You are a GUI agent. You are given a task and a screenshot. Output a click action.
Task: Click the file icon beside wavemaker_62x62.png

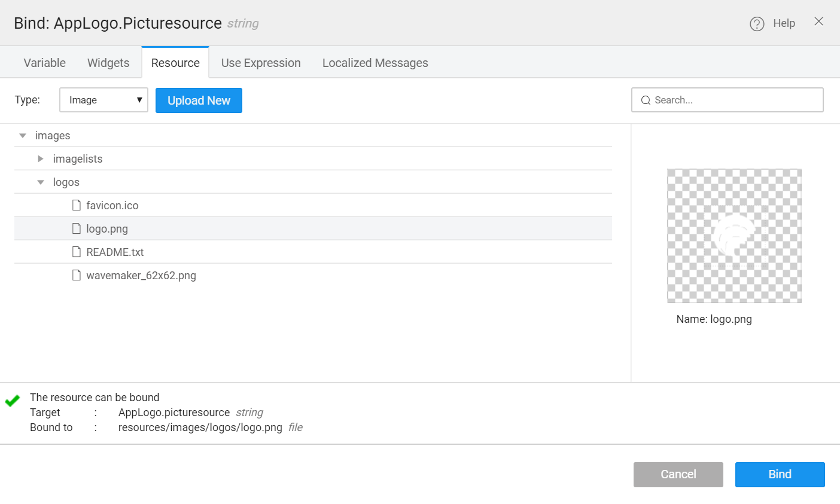77,275
